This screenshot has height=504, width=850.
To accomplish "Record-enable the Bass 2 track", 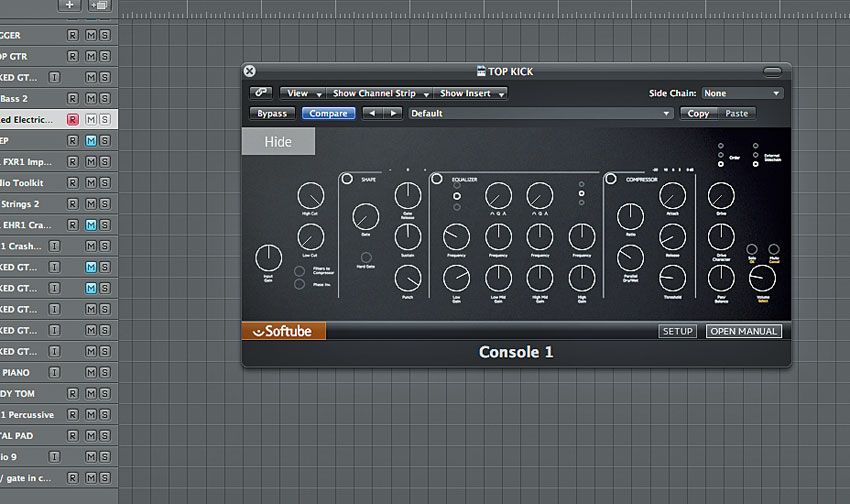I will point(73,98).
